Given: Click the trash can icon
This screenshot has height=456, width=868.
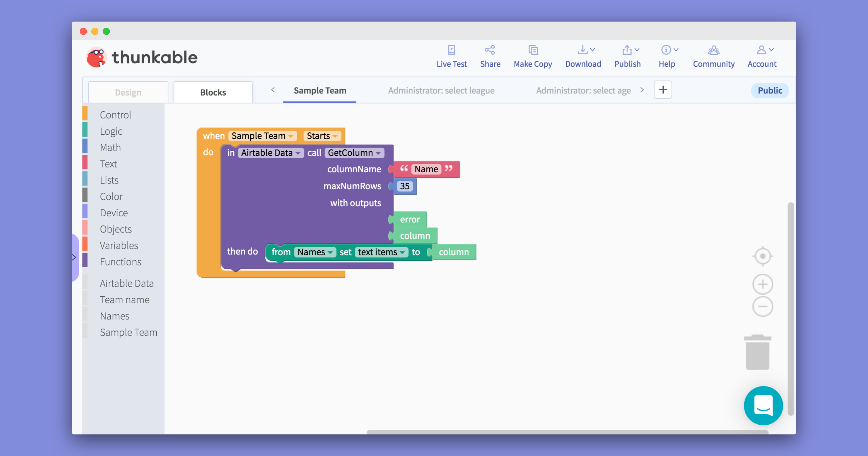Looking at the screenshot, I should click(757, 352).
